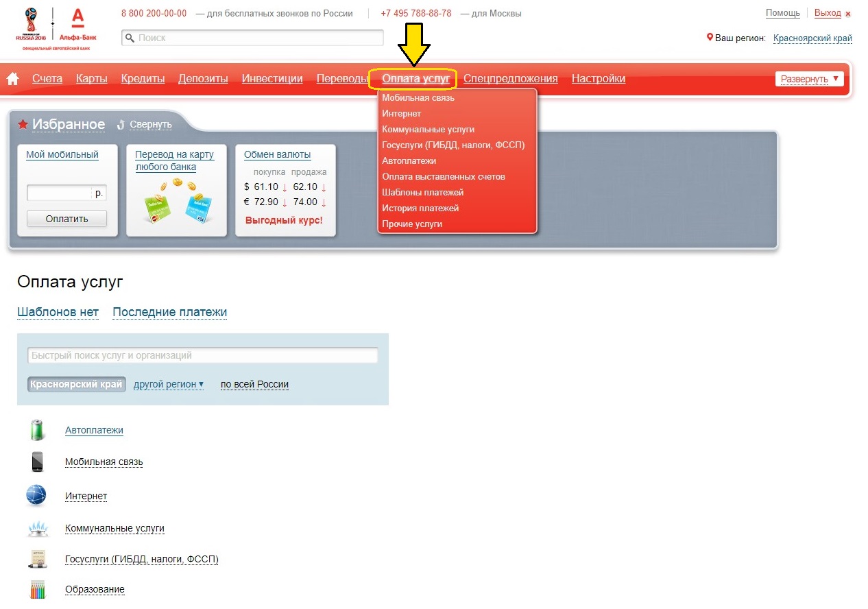This screenshot has width=868, height=609.
Task: Select История платежей in the dropdown menu
Action: (420, 208)
